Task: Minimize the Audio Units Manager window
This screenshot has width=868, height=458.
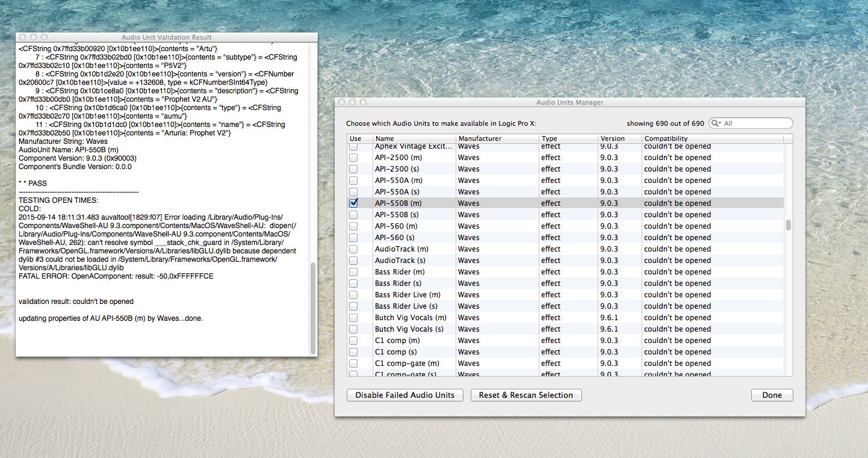Action: tap(352, 102)
